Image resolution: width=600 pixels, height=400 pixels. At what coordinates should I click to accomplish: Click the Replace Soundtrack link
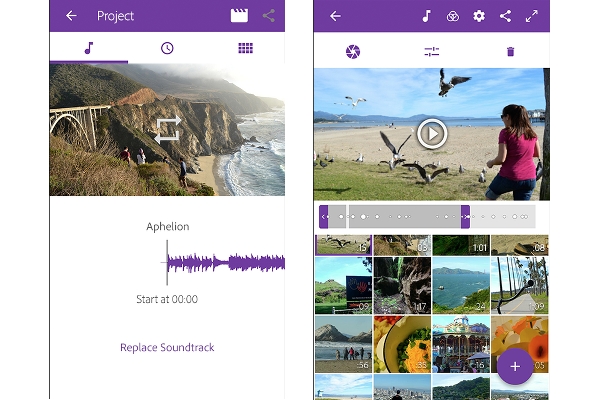pos(167,348)
